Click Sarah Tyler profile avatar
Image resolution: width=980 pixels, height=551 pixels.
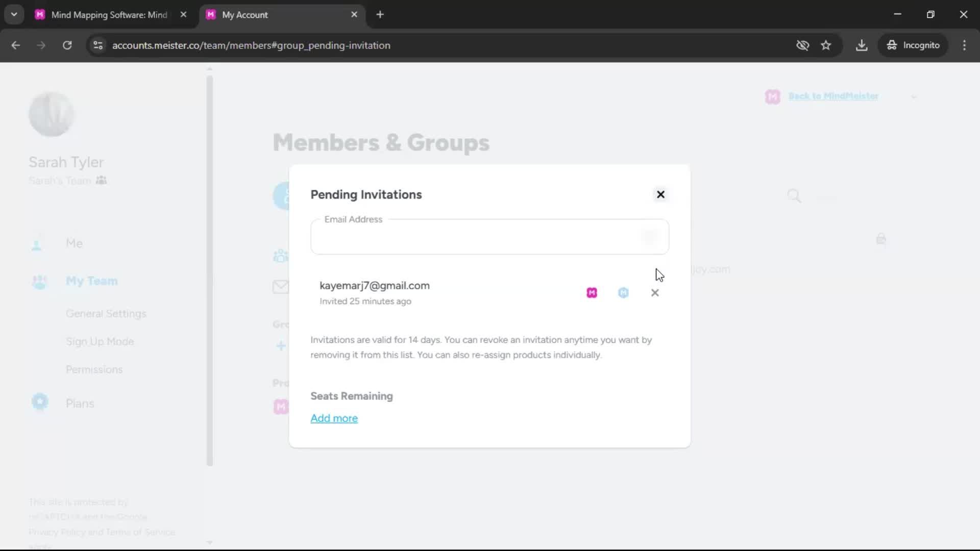tap(51, 114)
